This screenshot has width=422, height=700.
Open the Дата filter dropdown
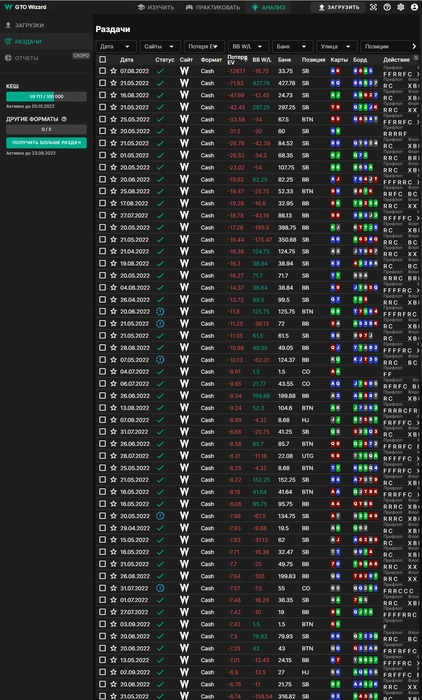point(116,46)
